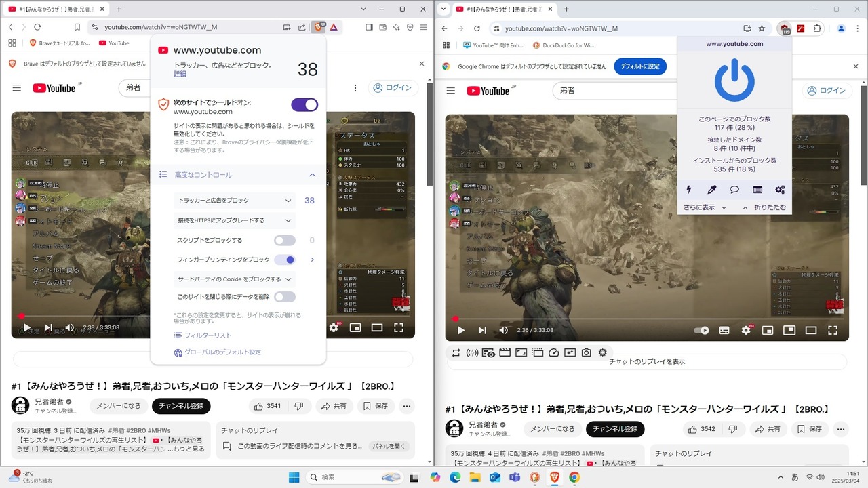Open Chrome profile avatar icon

point(841,28)
